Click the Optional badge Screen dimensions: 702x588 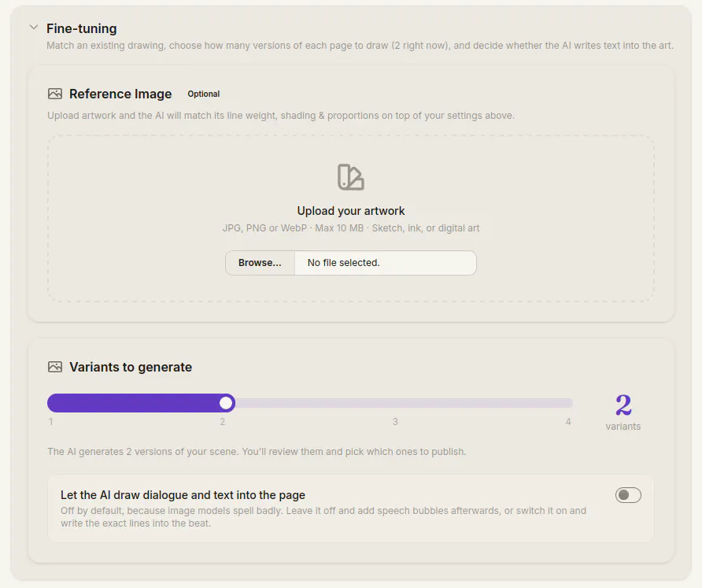204,94
